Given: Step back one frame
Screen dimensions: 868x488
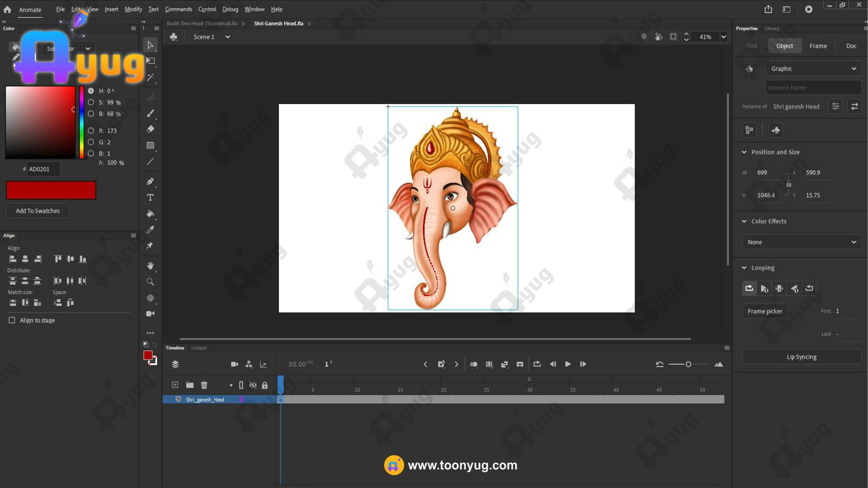Looking at the screenshot, I should pos(553,364).
